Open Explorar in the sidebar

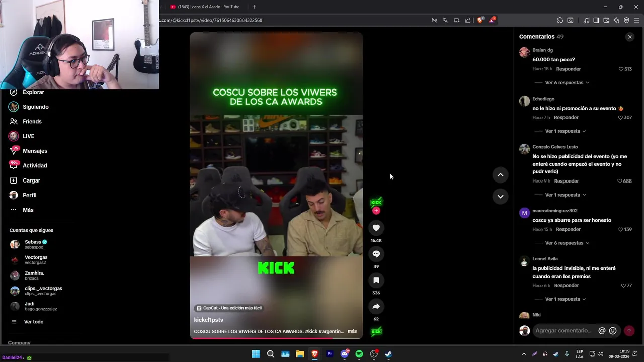click(33, 92)
